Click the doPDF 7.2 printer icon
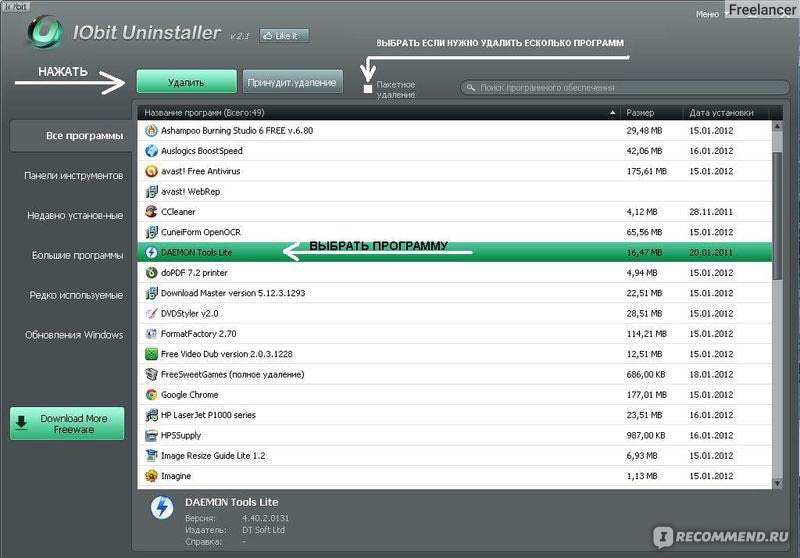 point(152,273)
